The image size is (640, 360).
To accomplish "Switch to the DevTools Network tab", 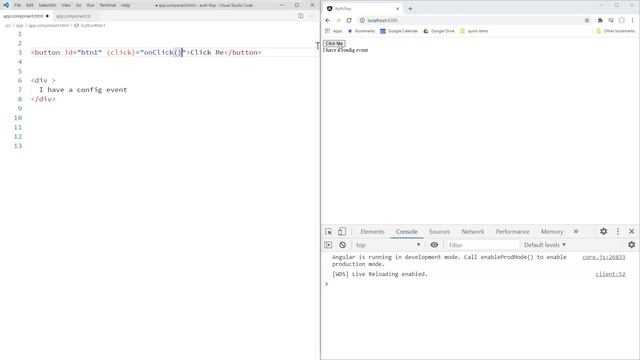I will pyautogui.click(x=473, y=231).
